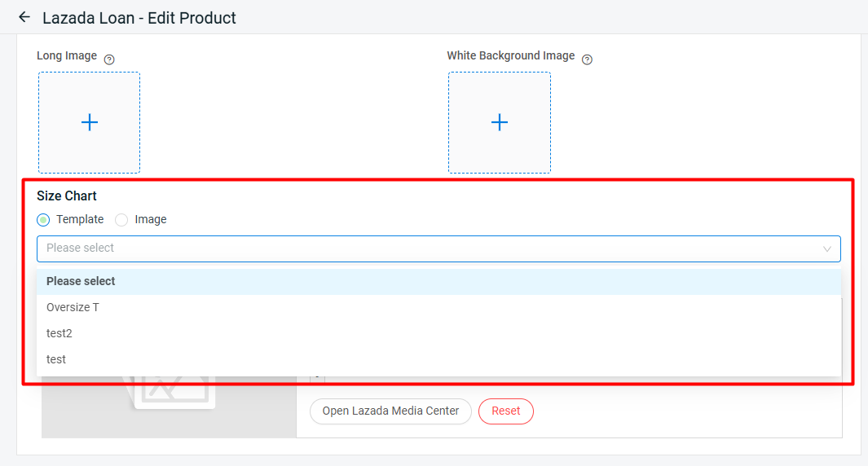868x466 pixels.
Task: Choose the test template option
Action: (438, 359)
